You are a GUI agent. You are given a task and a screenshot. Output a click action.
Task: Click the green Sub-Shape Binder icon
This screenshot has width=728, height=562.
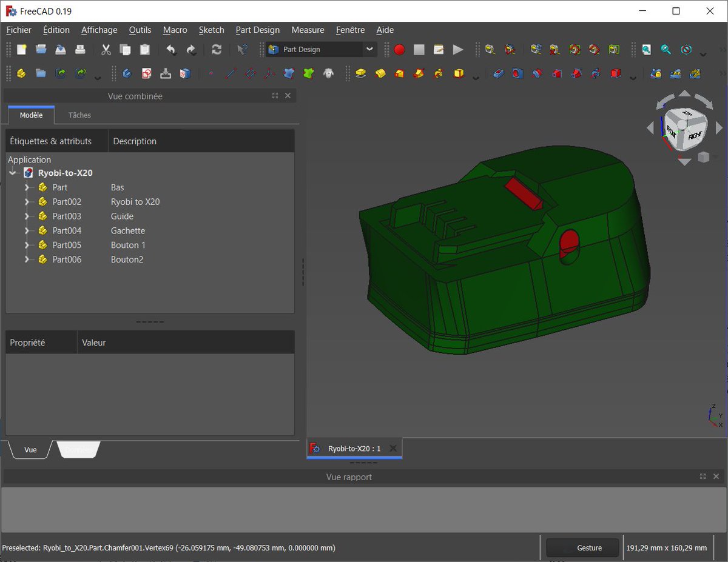pos(309,73)
